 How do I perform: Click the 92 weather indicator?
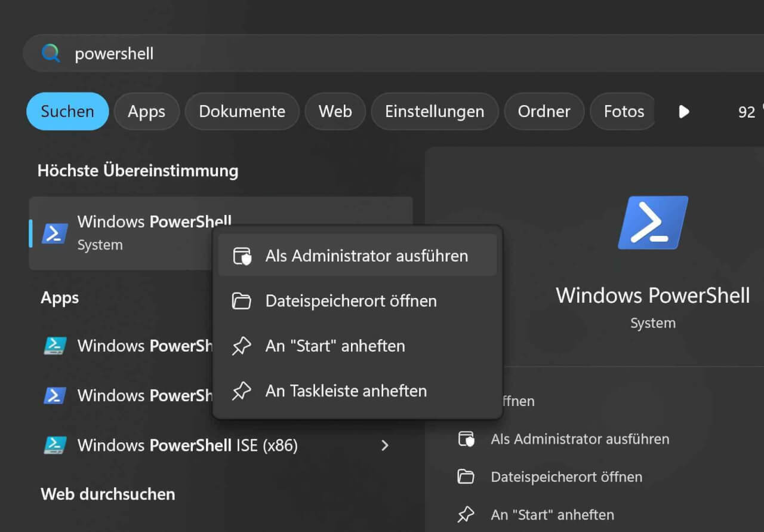pyautogui.click(x=745, y=111)
